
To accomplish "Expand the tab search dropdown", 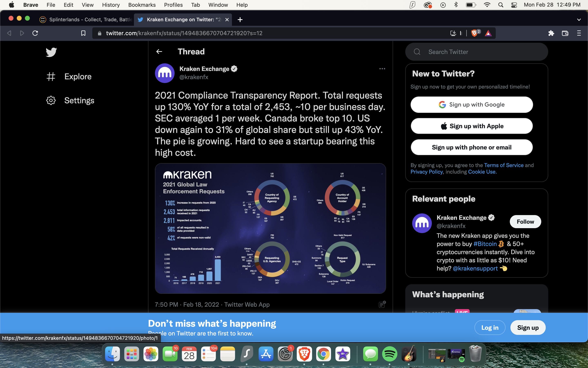I will coord(579,20).
